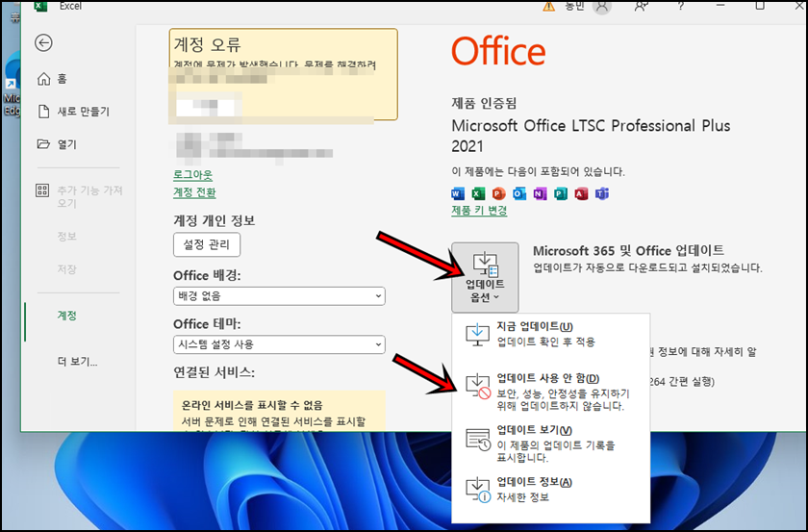Click the 정보 sidebar item
Image resolution: width=808 pixels, height=532 pixels.
coord(67,236)
